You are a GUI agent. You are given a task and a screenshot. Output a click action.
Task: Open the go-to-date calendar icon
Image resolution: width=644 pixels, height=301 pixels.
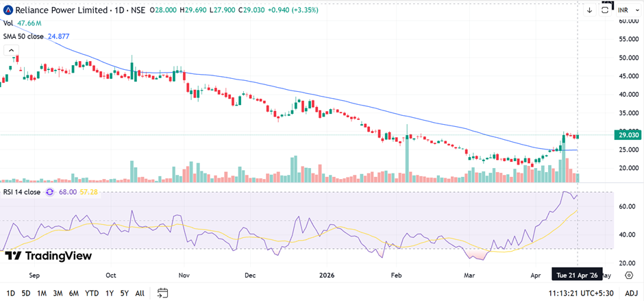coord(162,293)
